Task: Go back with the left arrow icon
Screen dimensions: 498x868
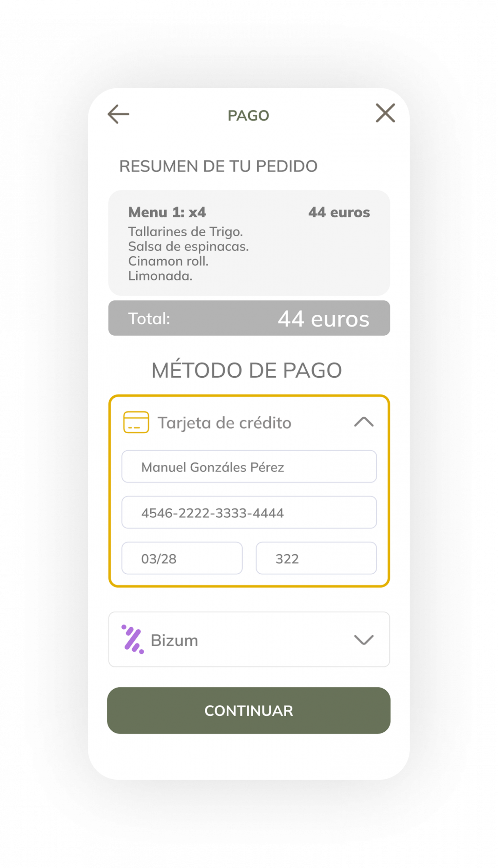Action: click(118, 114)
